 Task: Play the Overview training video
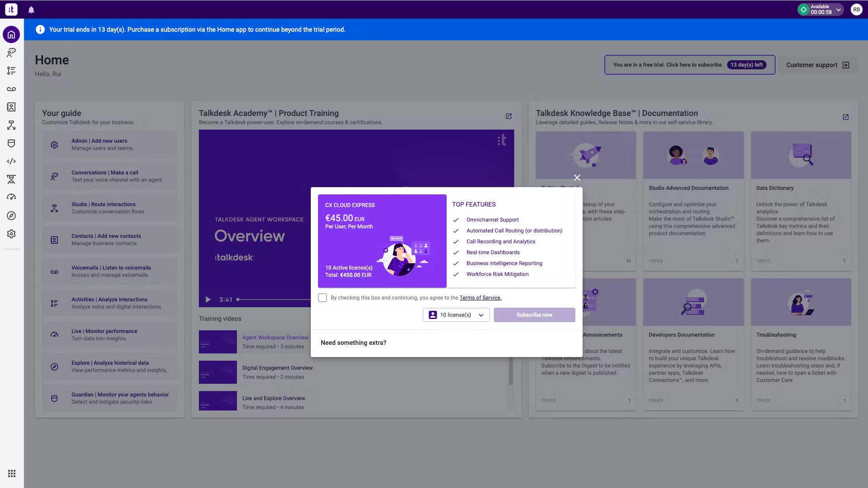(208, 300)
